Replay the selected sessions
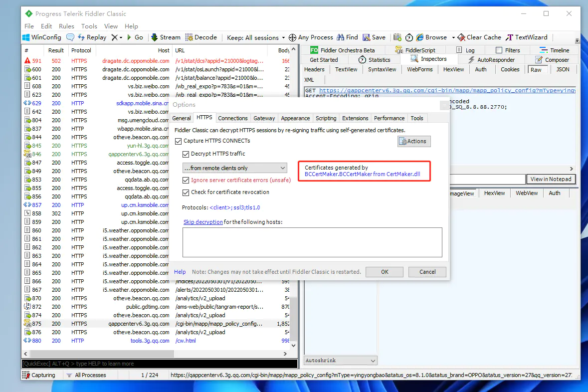Viewport: 588px width, 392px height. [x=92, y=37]
